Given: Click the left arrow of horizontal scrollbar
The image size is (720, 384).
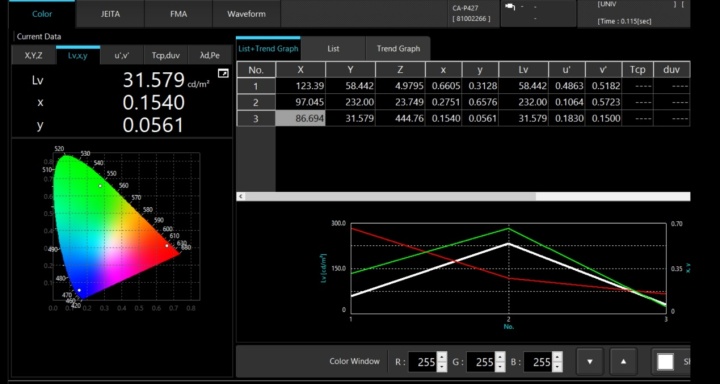Looking at the screenshot, I should [241, 196].
